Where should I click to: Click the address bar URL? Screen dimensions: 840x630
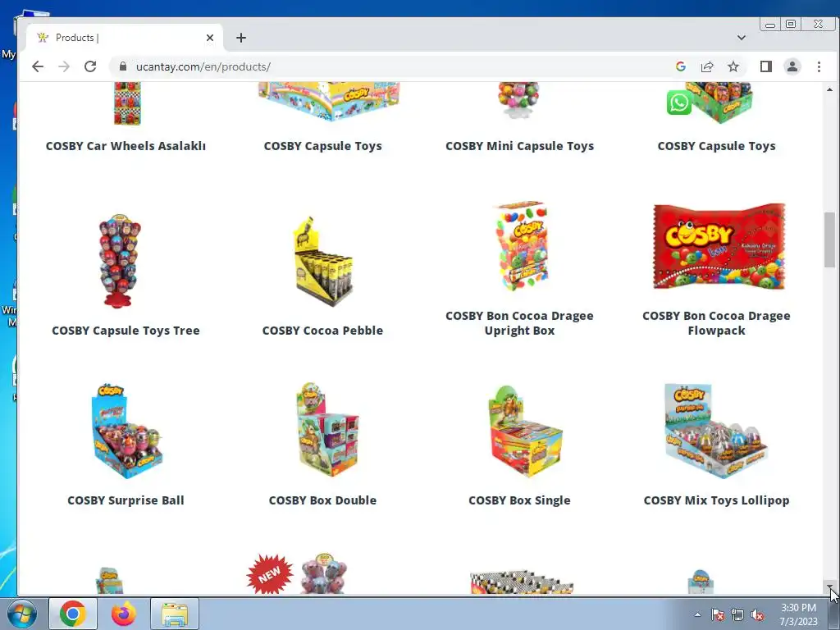coord(203,66)
